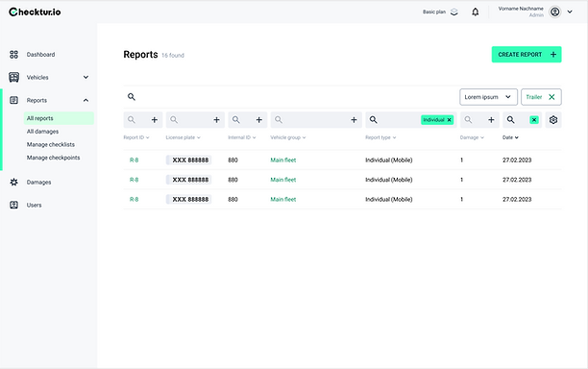588x369 pixels.
Task: Select All reports in sidebar
Action: click(x=59, y=118)
